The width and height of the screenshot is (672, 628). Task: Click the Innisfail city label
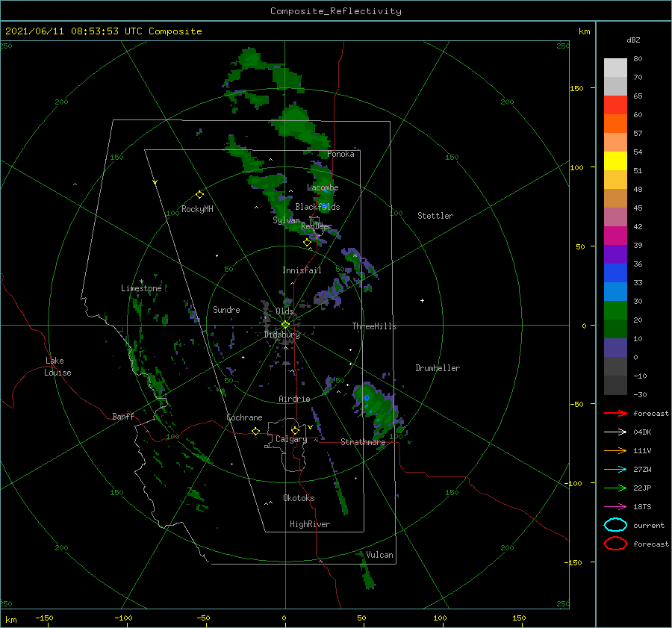coord(302,270)
